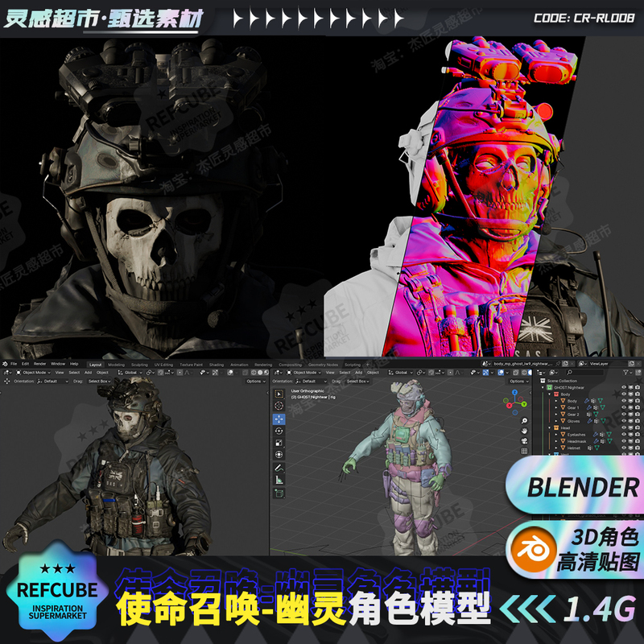Viewport: 644px width, 644px height.
Task: Select the Measure ruler tool
Action: point(279,480)
